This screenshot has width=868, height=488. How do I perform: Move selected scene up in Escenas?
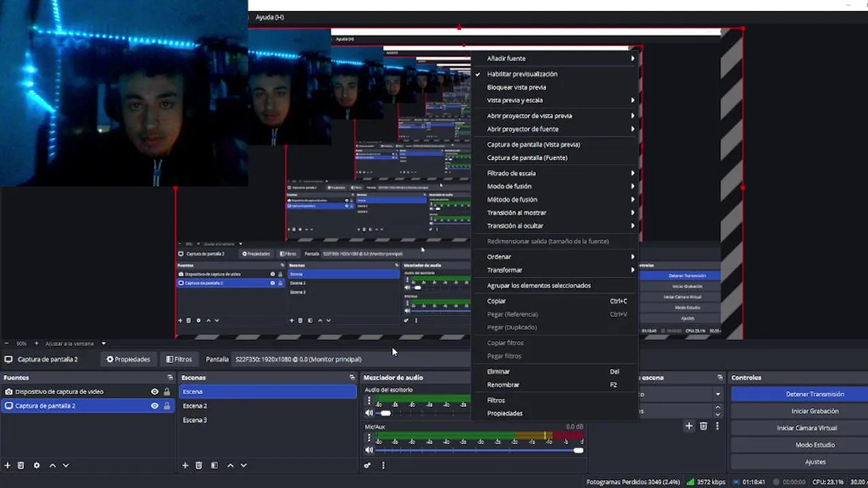click(230, 466)
